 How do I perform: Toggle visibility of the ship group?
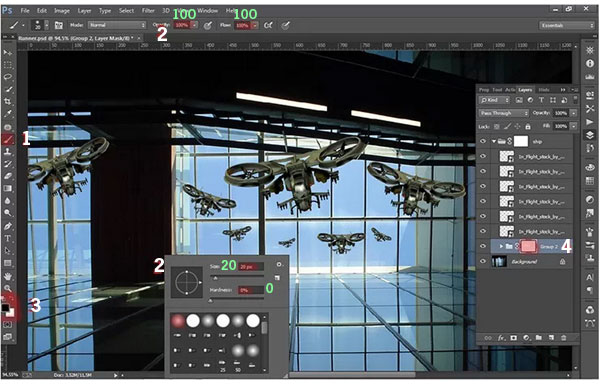point(483,141)
